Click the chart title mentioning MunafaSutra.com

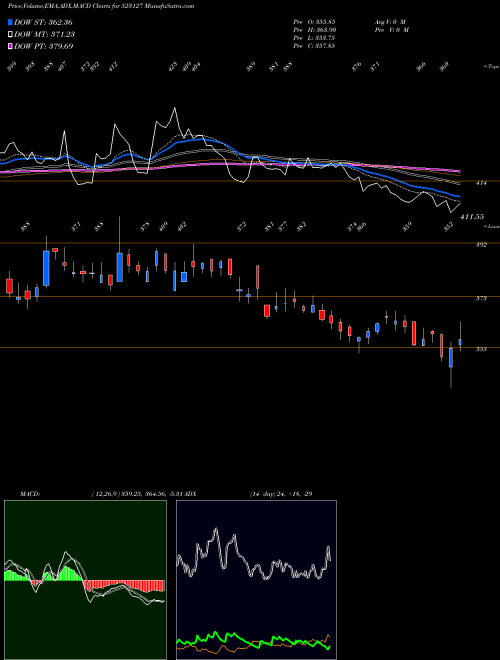point(101,6)
